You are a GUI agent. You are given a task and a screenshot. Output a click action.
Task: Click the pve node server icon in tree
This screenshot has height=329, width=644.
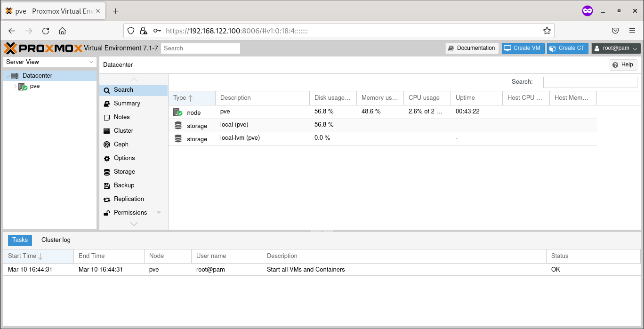(x=23, y=87)
